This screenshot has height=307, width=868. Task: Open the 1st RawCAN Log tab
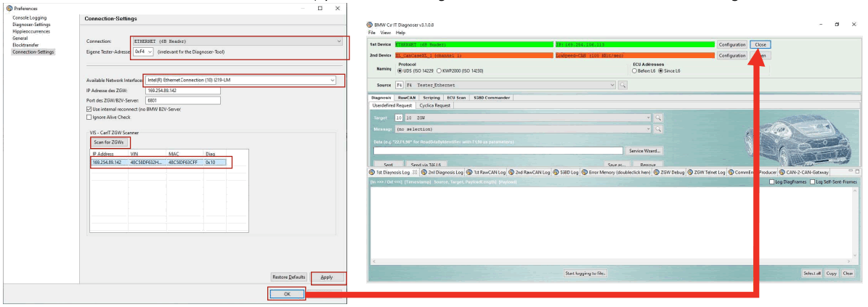(486, 173)
